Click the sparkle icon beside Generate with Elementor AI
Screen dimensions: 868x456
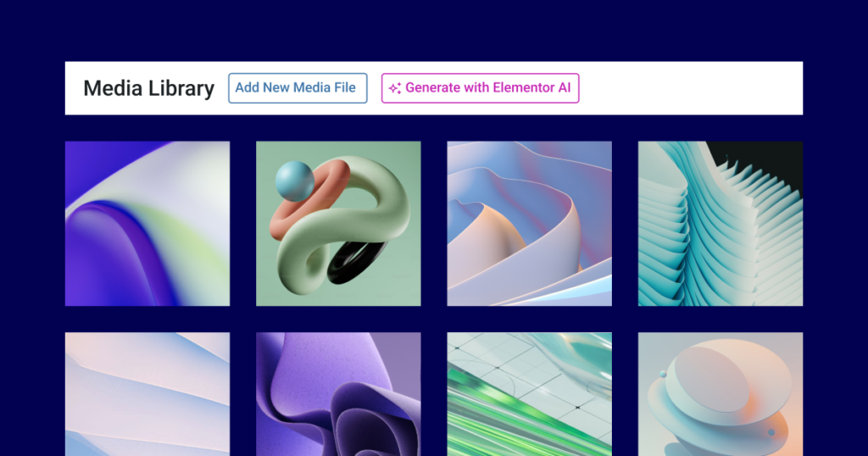coord(395,88)
